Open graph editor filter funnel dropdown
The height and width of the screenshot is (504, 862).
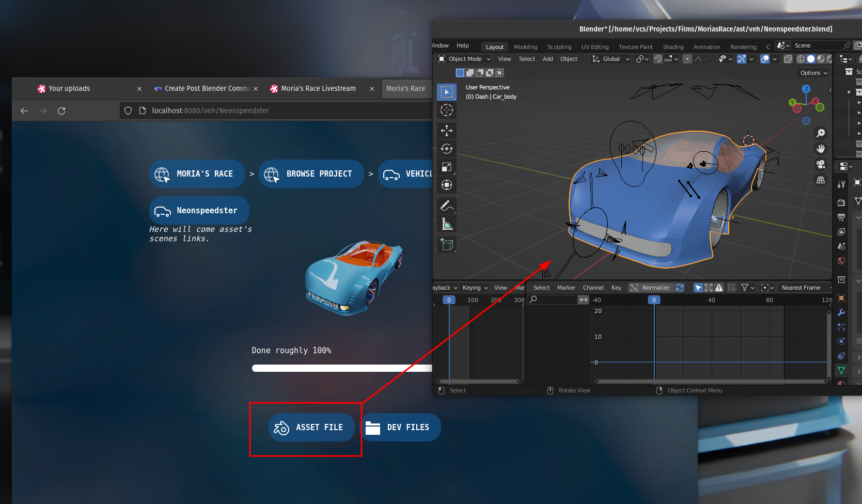pyautogui.click(x=747, y=288)
